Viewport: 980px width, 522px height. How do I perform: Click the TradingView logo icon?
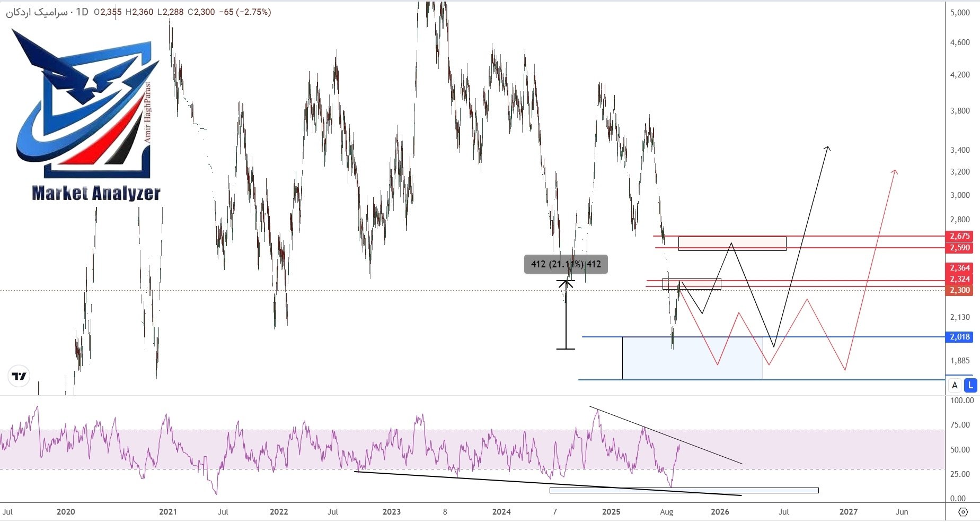pyautogui.click(x=19, y=376)
